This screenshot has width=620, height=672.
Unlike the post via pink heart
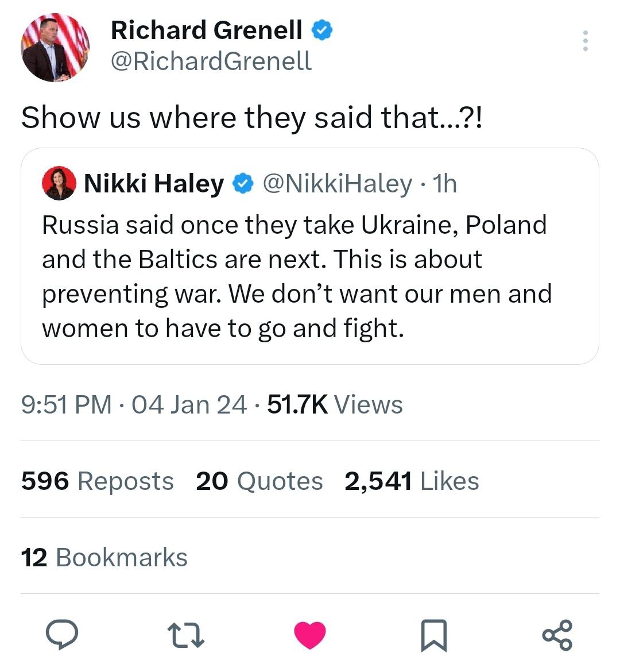click(310, 635)
